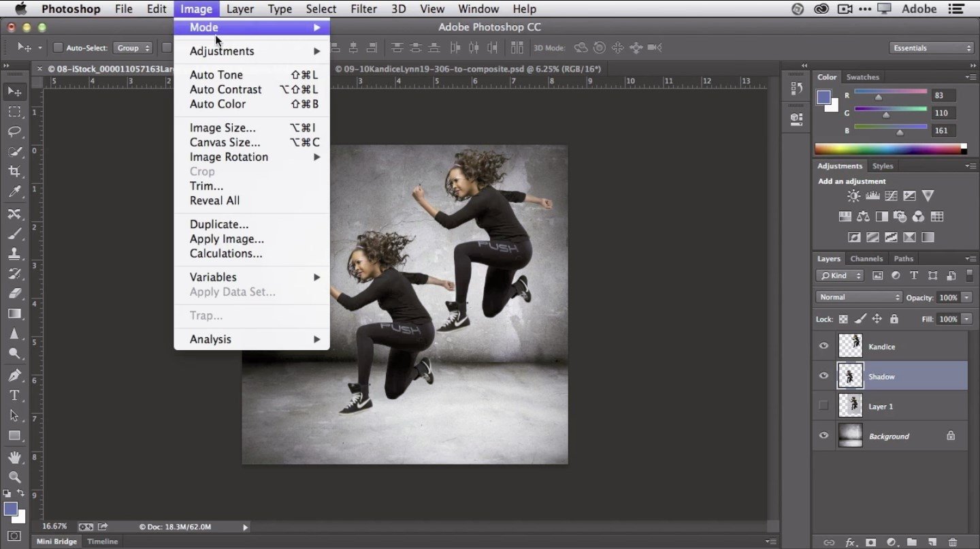Expand the Opacity dropdown arrow
Image resolution: width=980 pixels, height=549 pixels.
966,298
